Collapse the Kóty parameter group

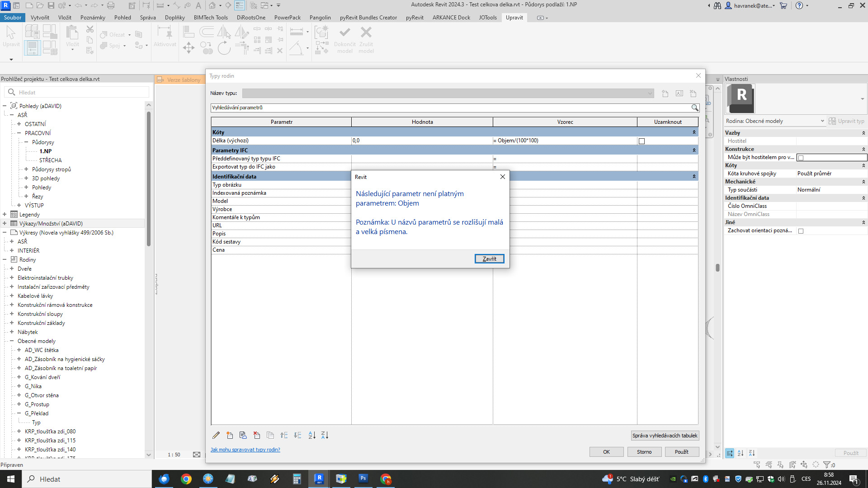pos(694,132)
